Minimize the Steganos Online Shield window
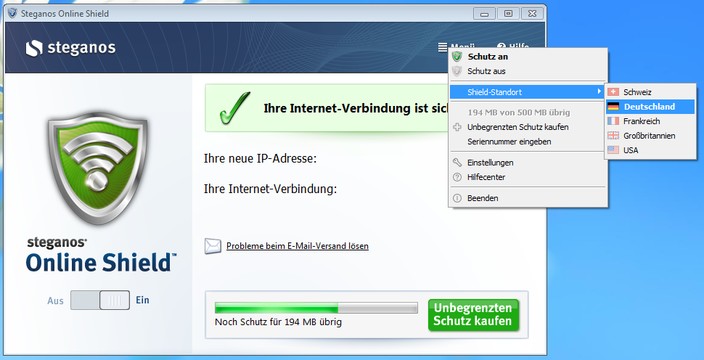 (484, 13)
